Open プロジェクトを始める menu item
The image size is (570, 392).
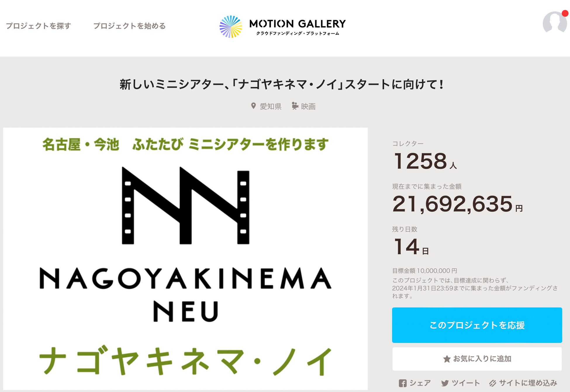click(129, 26)
